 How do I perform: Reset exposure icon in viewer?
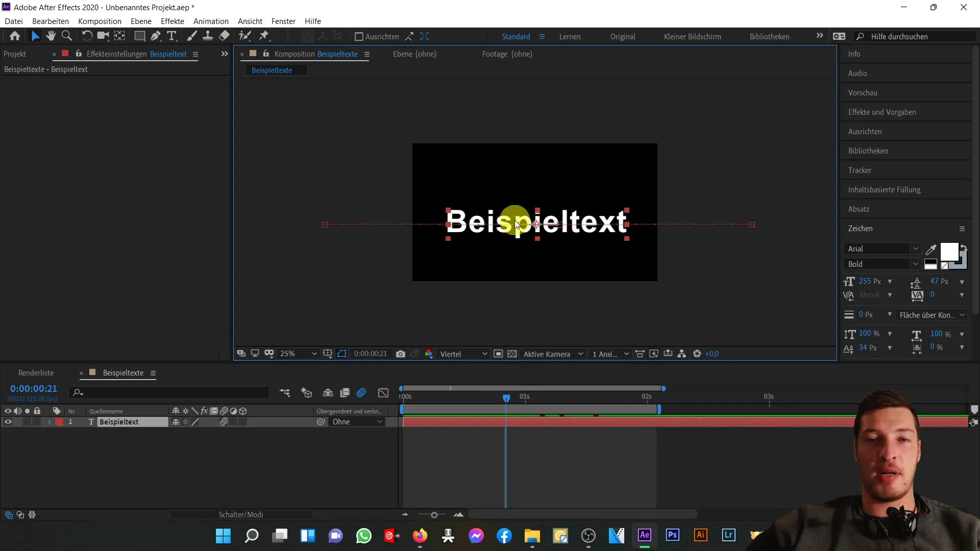tap(697, 354)
